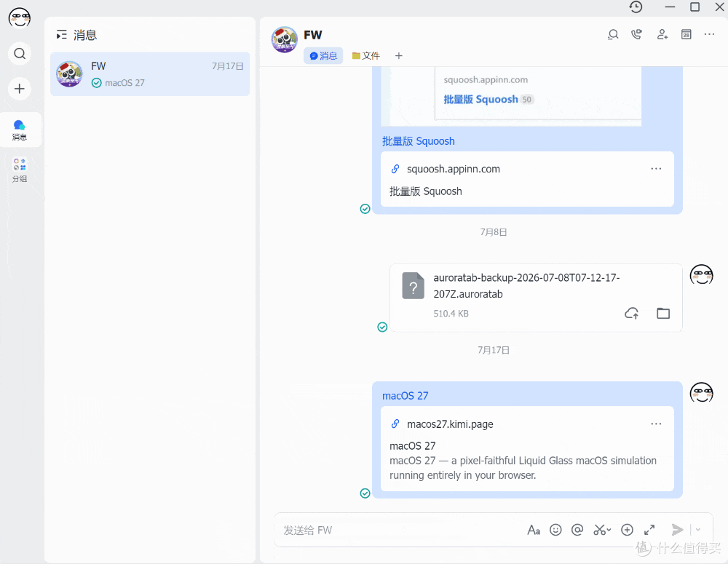Click the link icon beside macos27.kimi.page
The width and height of the screenshot is (728, 564).
tap(395, 424)
